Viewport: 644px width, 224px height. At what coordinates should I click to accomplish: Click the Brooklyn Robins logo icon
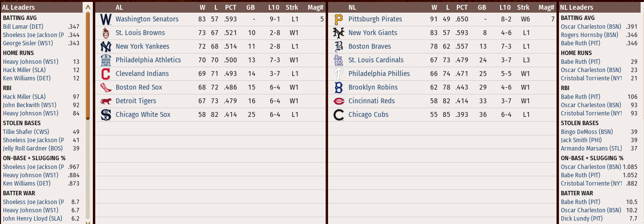click(x=339, y=88)
